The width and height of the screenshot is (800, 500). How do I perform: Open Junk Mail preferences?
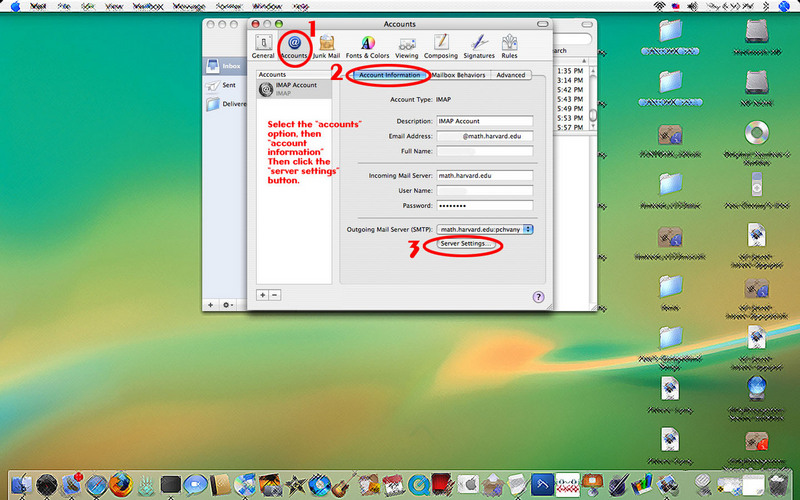click(x=326, y=46)
